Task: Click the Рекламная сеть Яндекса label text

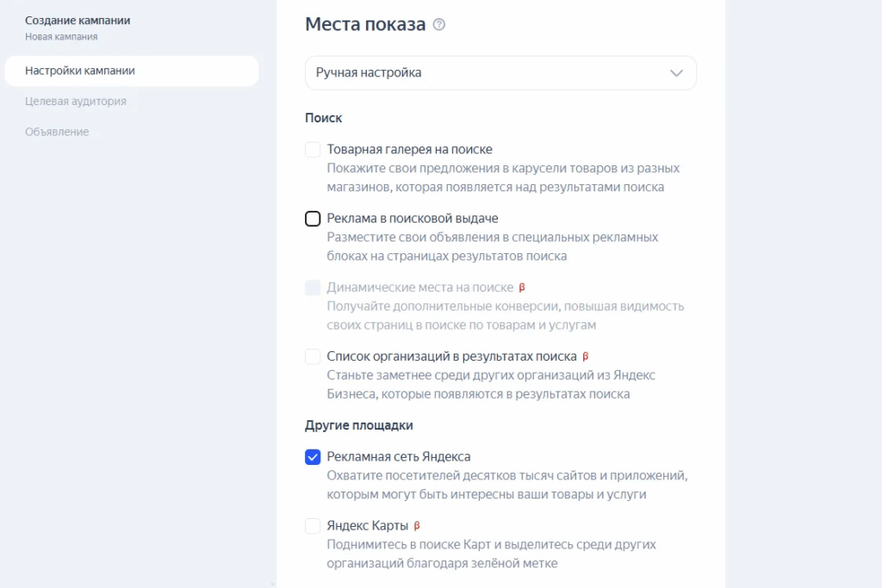Action: [399, 457]
